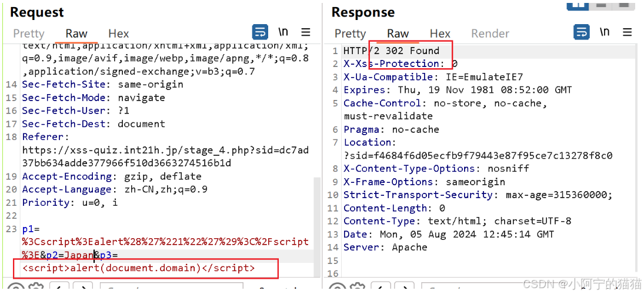
Task: Click the 'X-Xss-Protection' response header
Action: click(392, 64)
